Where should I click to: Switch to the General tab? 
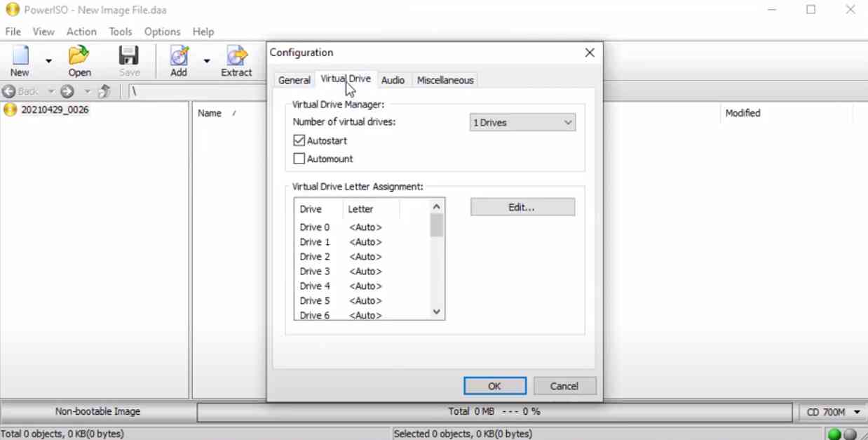294,80
